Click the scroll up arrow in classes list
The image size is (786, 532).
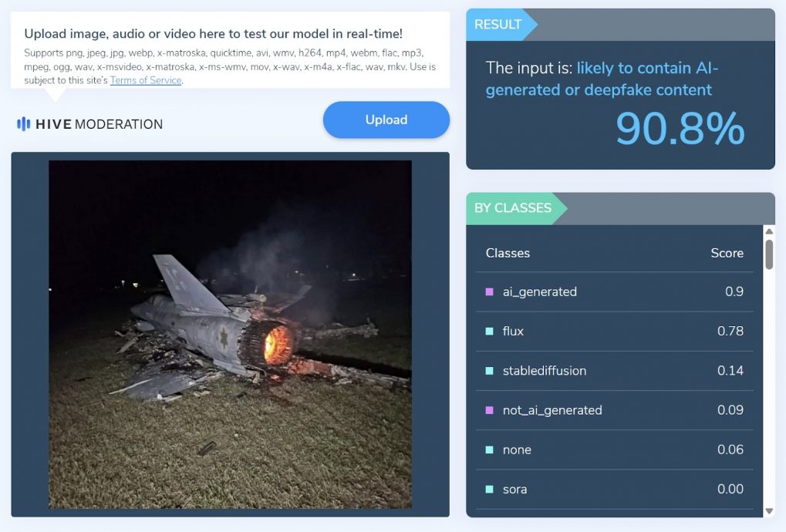tap(769, 231)
